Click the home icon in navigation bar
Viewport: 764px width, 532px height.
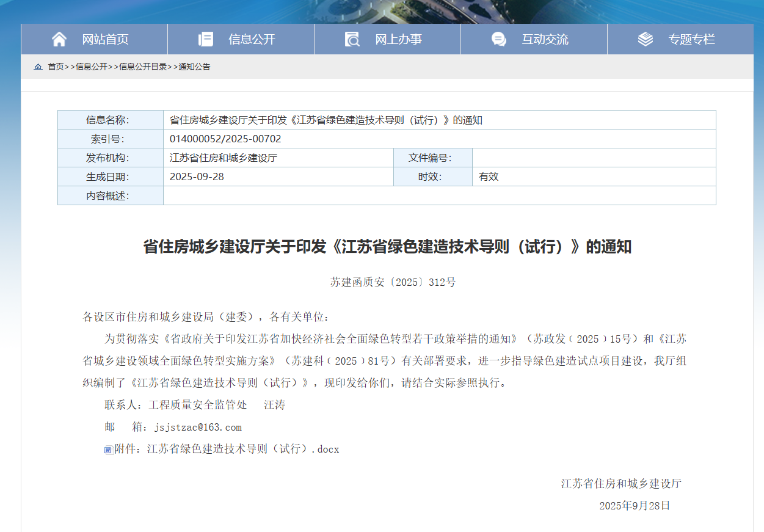(x=59, y=39)
